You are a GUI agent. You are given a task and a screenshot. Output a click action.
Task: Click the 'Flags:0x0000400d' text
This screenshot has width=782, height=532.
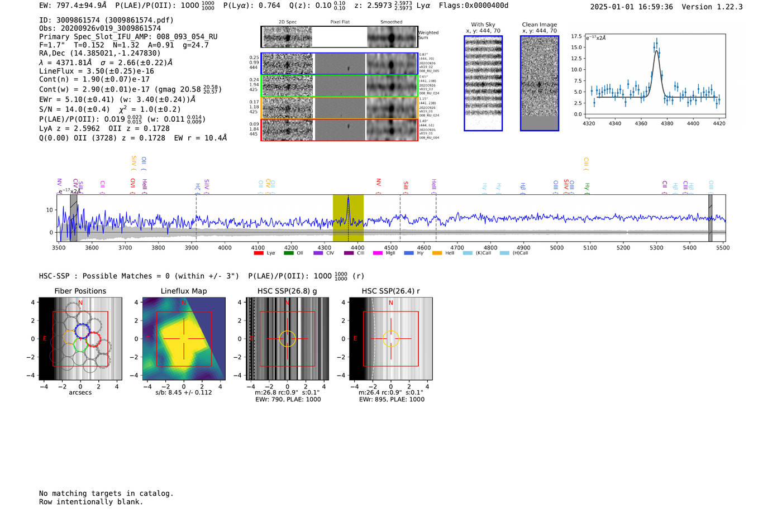[474, 6]
